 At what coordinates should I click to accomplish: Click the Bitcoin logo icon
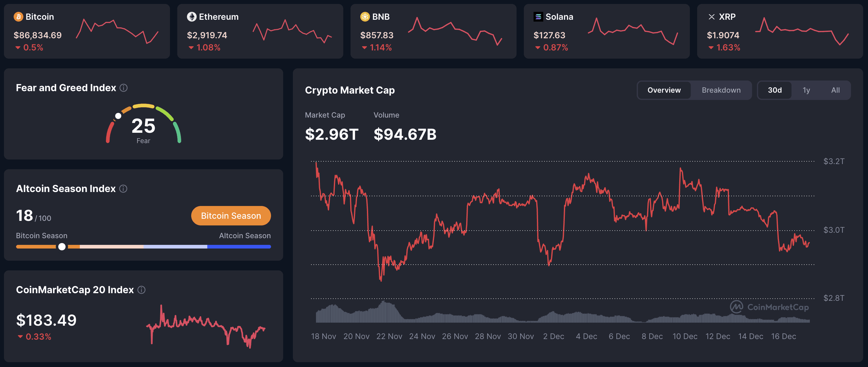click(19, 16)
